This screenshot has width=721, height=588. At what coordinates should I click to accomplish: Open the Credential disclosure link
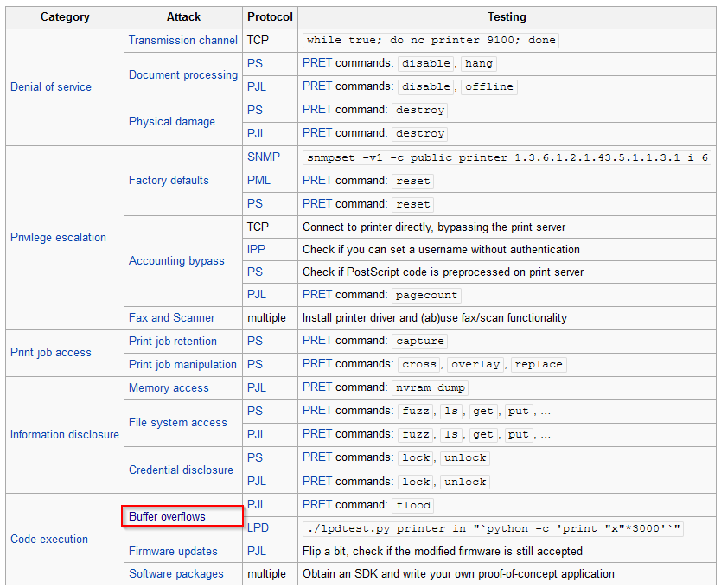[x=181, y=470]
